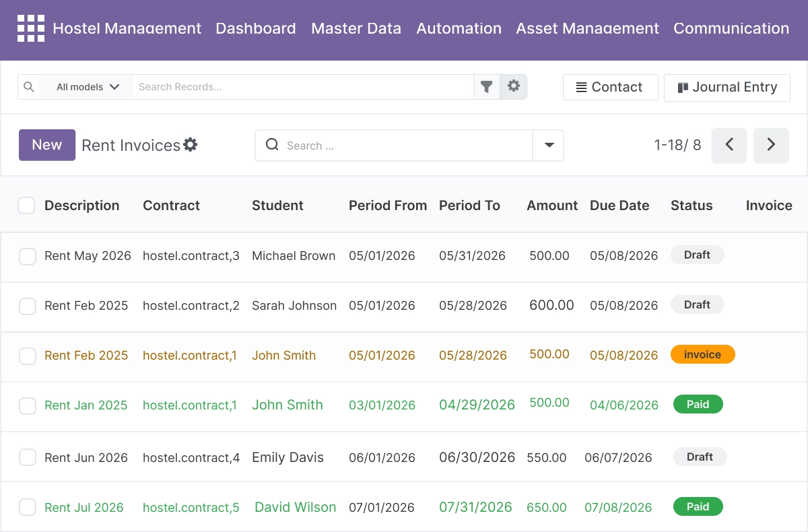This screenshot has height=532, width=808.
Task: Check the Sarah Johnson row checkbox
Action: pos(28,306)
